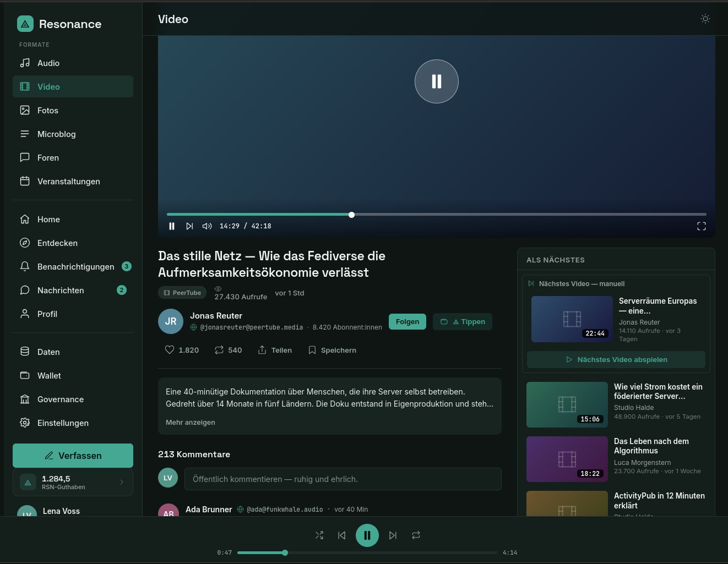728x564 pixels.
Task: Save the video with Speichern bookmark
Action: pos(332,350)
